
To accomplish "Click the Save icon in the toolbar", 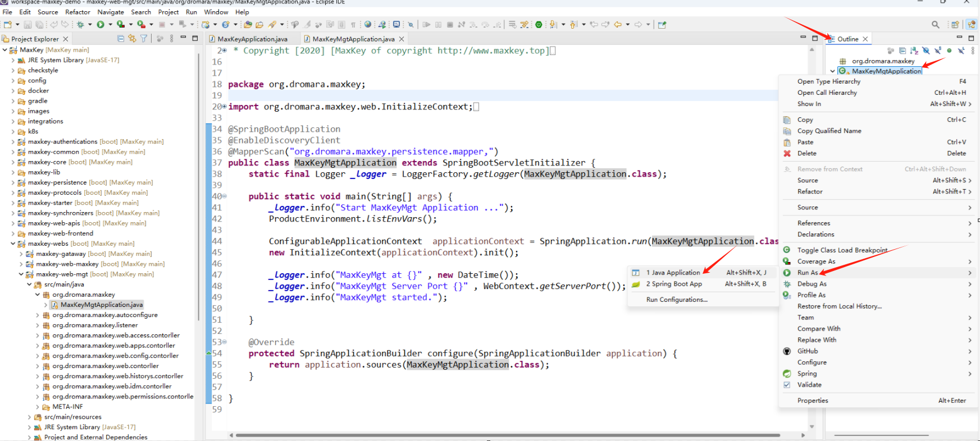I will pos(28,25).
